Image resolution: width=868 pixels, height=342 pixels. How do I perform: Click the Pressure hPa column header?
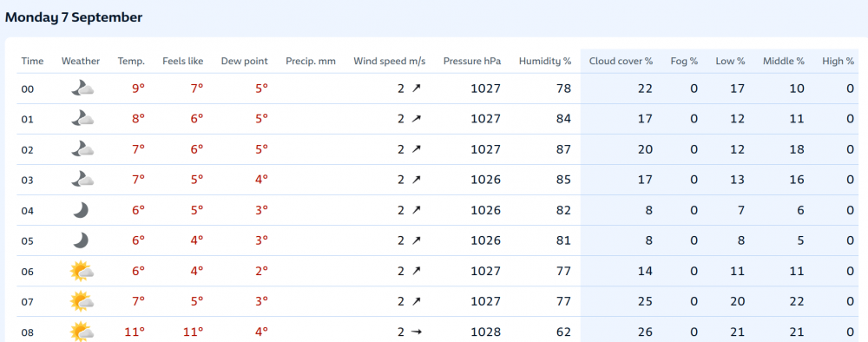pyautogui.click(x=472, y=61)
